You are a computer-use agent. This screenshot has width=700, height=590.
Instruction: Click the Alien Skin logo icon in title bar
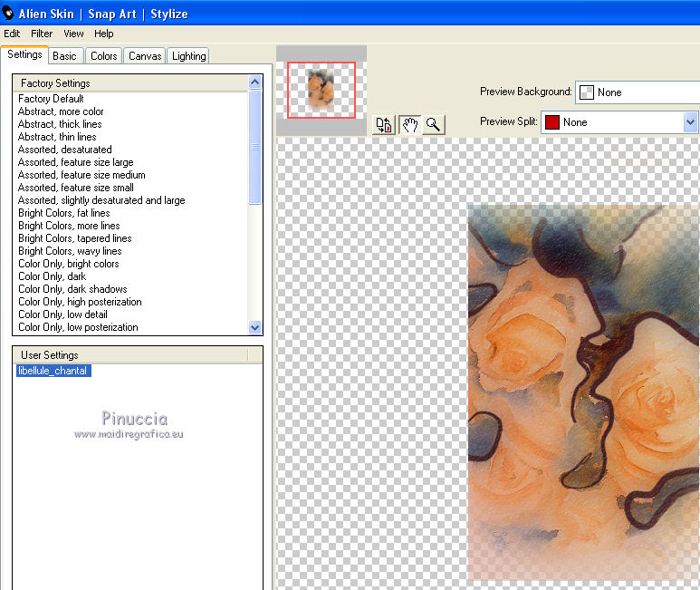[x=7, y=14]
